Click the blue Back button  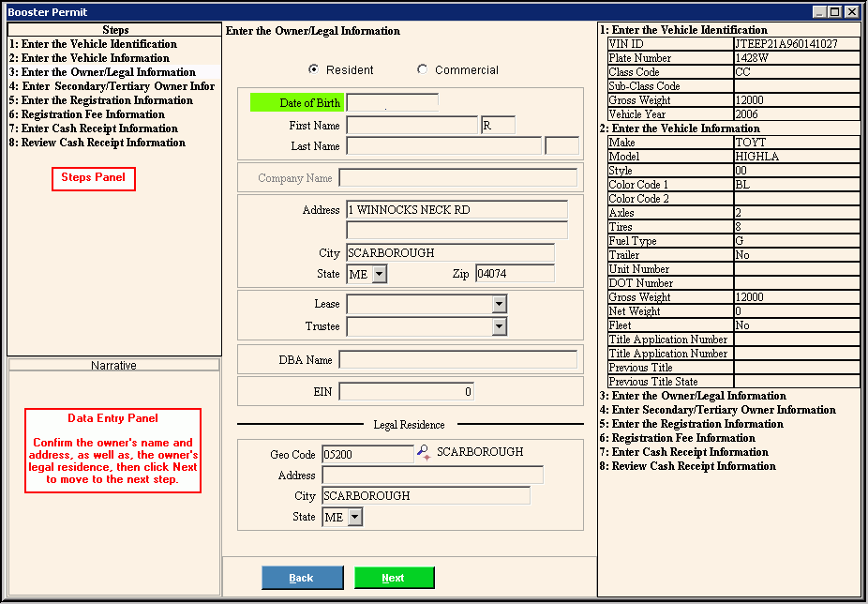click(x=302, y=578)
